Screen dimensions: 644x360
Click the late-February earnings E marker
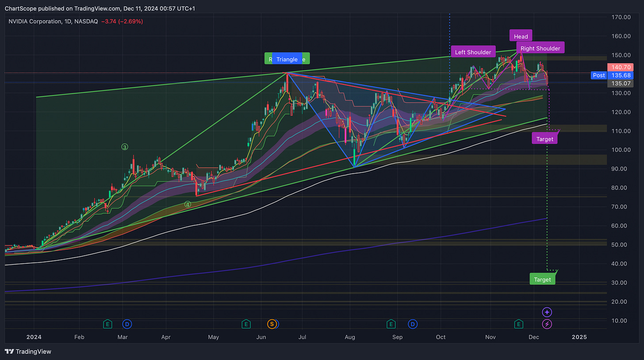[x=107, y=324]
